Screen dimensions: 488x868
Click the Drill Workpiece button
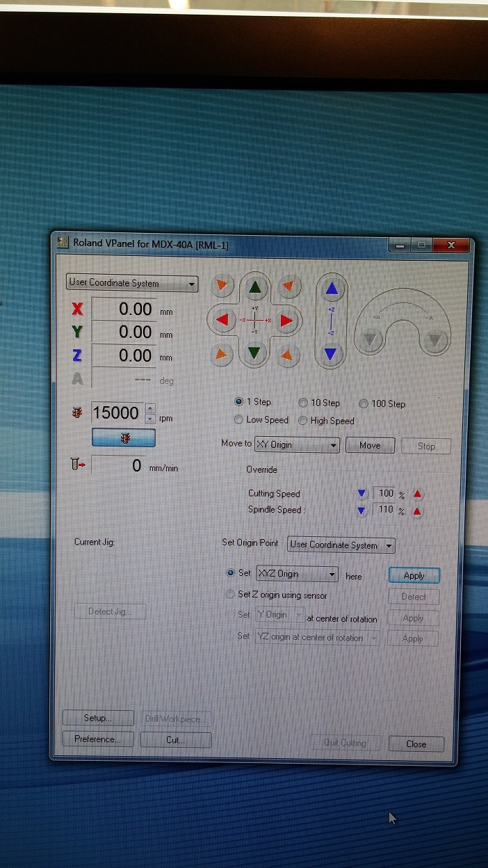coord(176,718)
